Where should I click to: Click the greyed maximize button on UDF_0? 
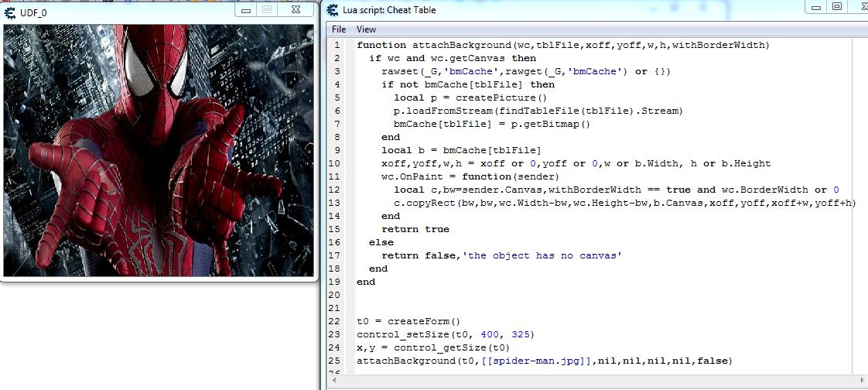point(267,10)
